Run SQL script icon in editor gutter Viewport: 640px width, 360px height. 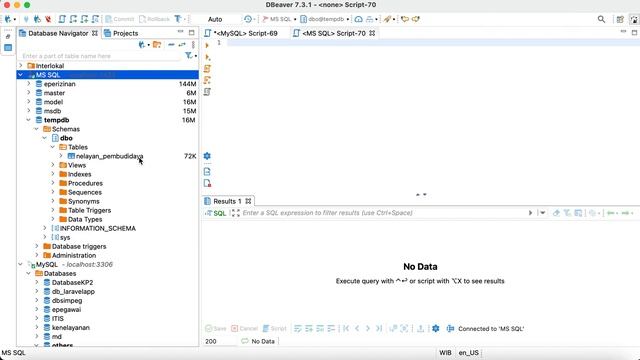[207, 69]
